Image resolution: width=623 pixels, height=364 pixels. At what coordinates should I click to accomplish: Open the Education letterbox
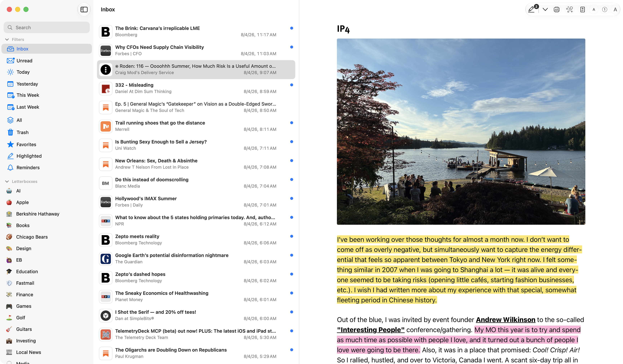pyautogui.click(x=47, y=271)
